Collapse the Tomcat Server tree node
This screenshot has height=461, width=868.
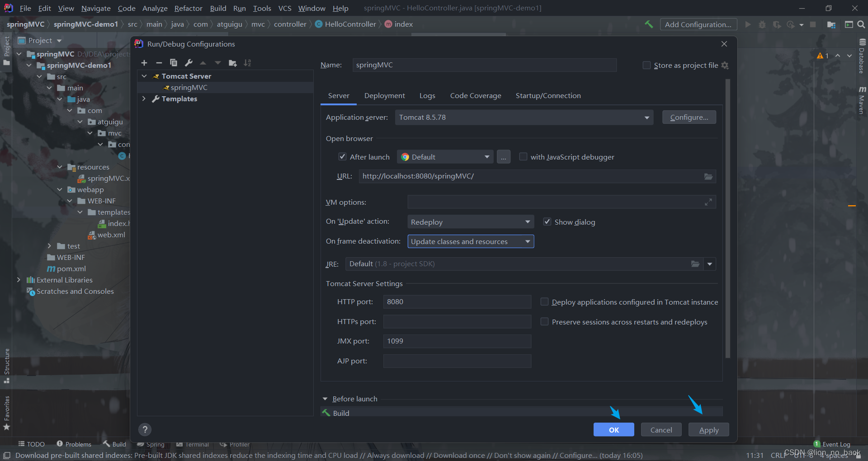point(144,76)
